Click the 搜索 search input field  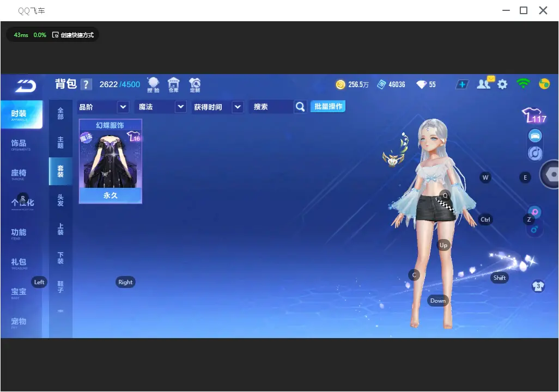pyautogui.click(x=271, y=107)
